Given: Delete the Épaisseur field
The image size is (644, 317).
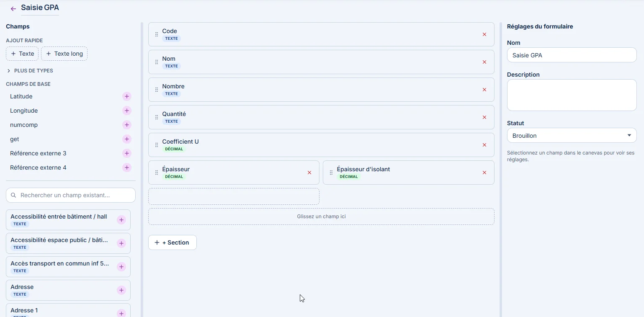Looking at the screenshot, I should point(309,173).
